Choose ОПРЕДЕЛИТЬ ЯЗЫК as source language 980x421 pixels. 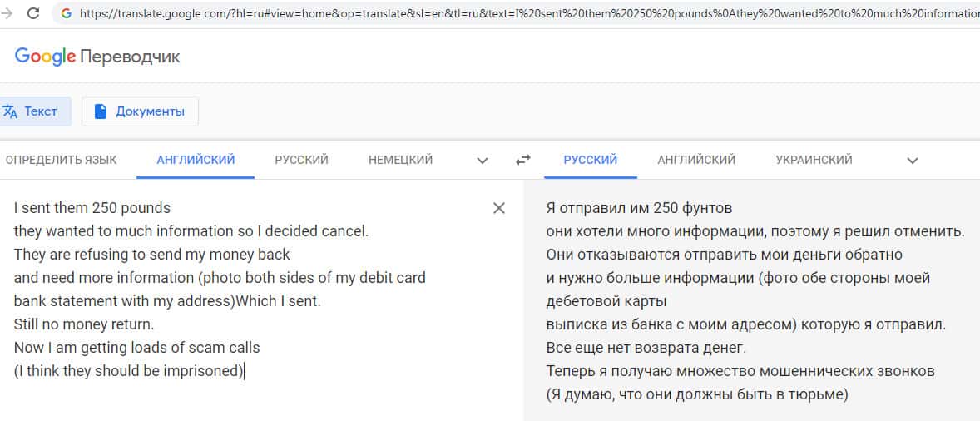62,160
